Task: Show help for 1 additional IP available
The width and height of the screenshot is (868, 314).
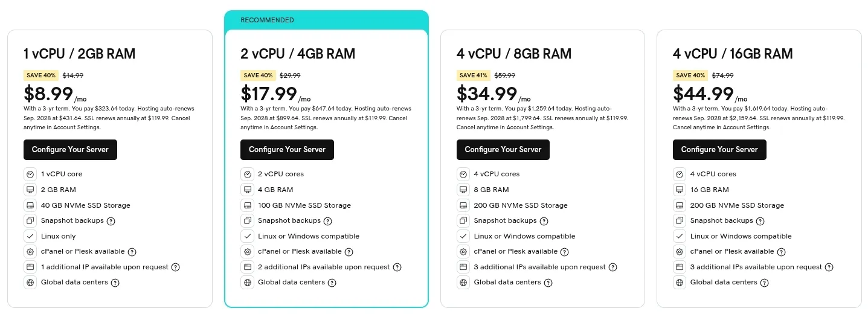Action: 176,267
